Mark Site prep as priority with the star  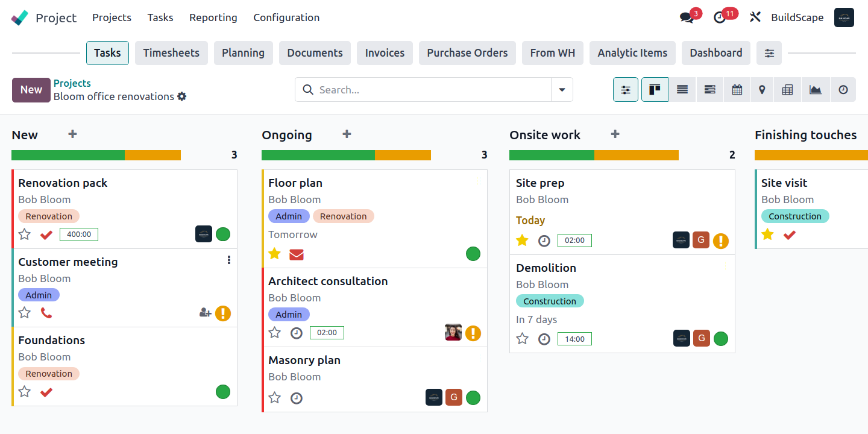(522, 240)
